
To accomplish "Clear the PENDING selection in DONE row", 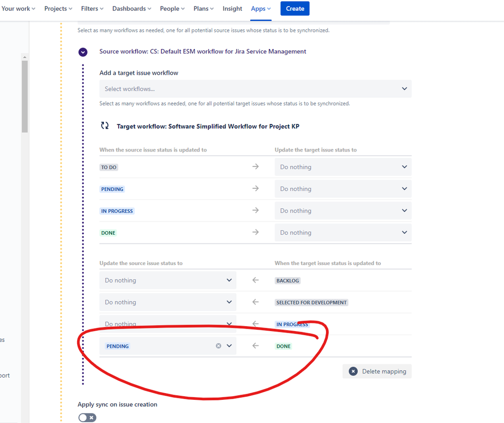I will (x=218, y=346).
